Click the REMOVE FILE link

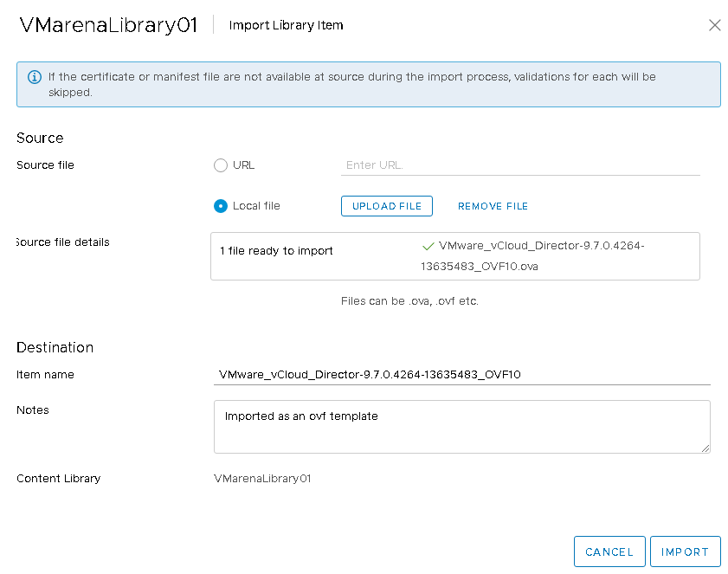[493, 206]
